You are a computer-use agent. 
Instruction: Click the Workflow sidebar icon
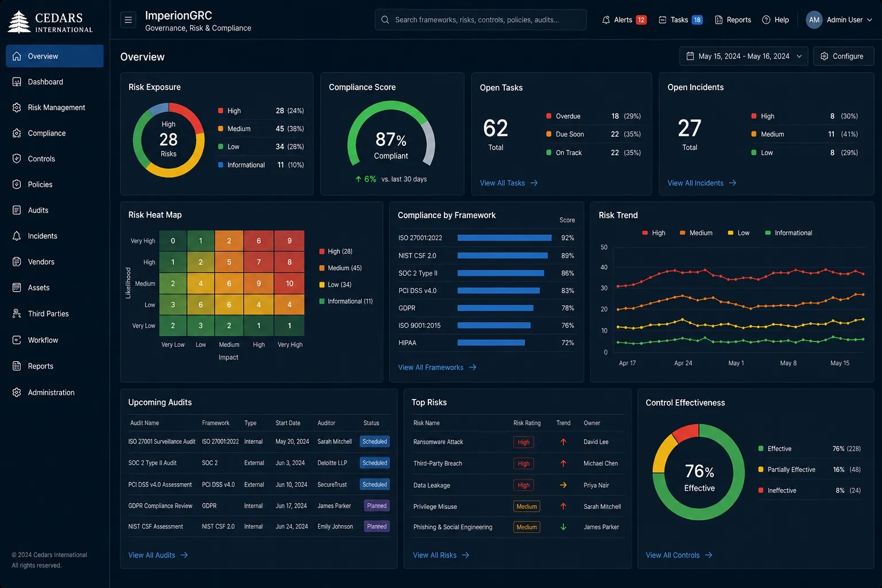pyautogui.click(x=17, y=340)
